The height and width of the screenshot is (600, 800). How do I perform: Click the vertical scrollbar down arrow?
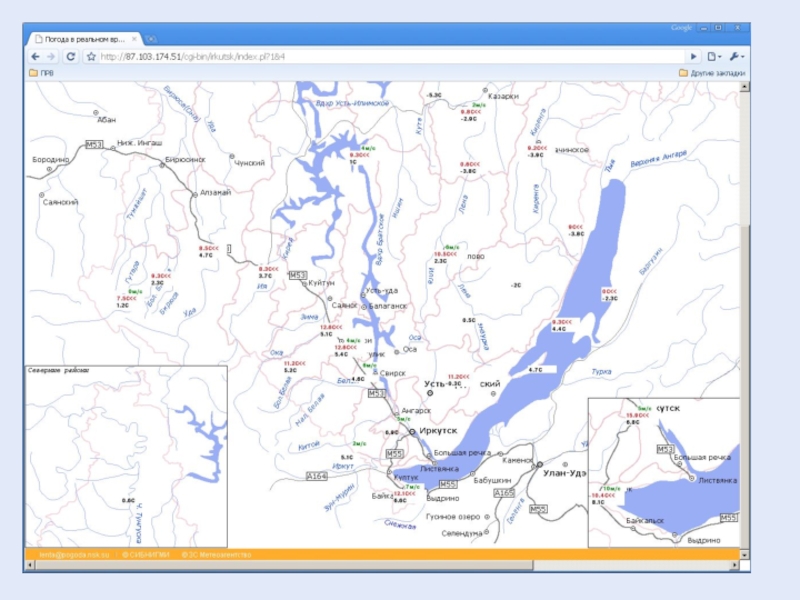click(744, 555)
